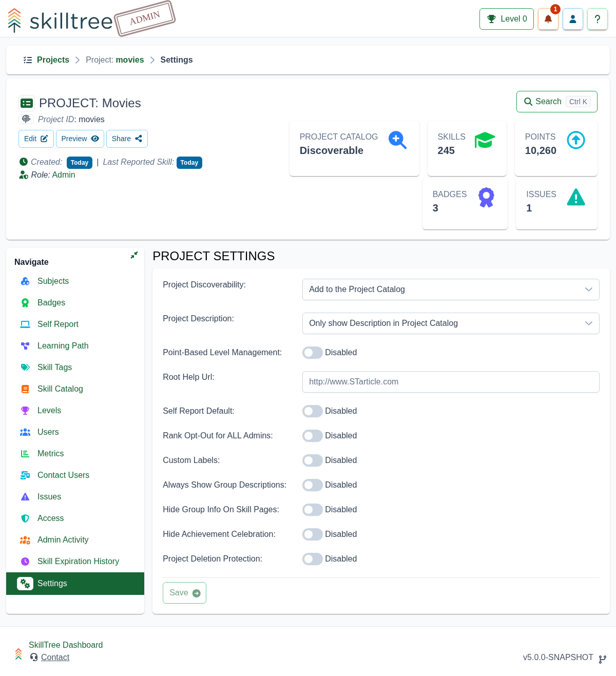This screenshot has width=616, height=676.
Task: Open the Project Description dropdown
Action: [451, 323]
